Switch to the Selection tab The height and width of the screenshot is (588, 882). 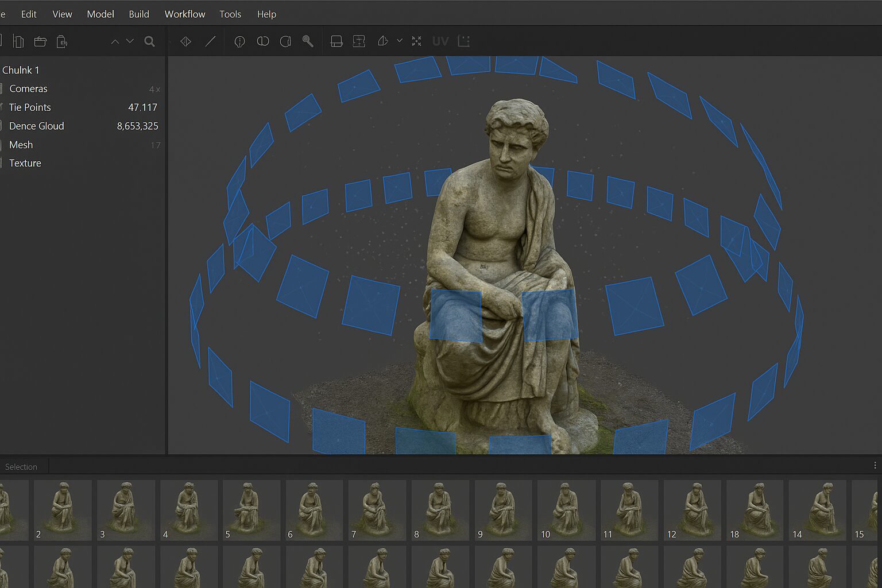click(x=21, y=467)
